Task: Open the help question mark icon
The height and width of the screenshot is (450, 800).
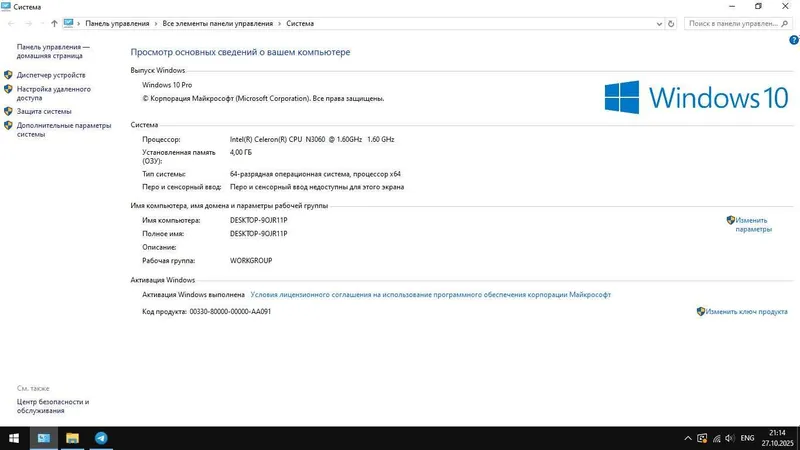Action: click(x=794, y=40)
